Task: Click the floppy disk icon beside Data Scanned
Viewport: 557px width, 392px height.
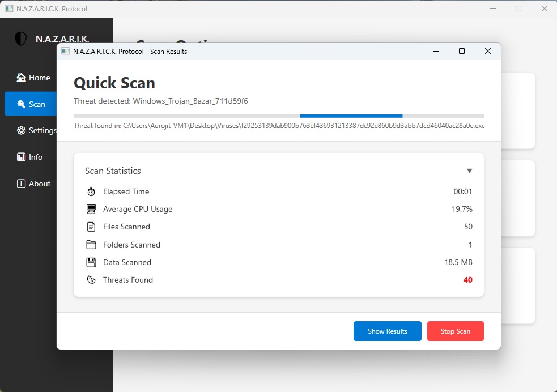Action: [x=91, y=262]
